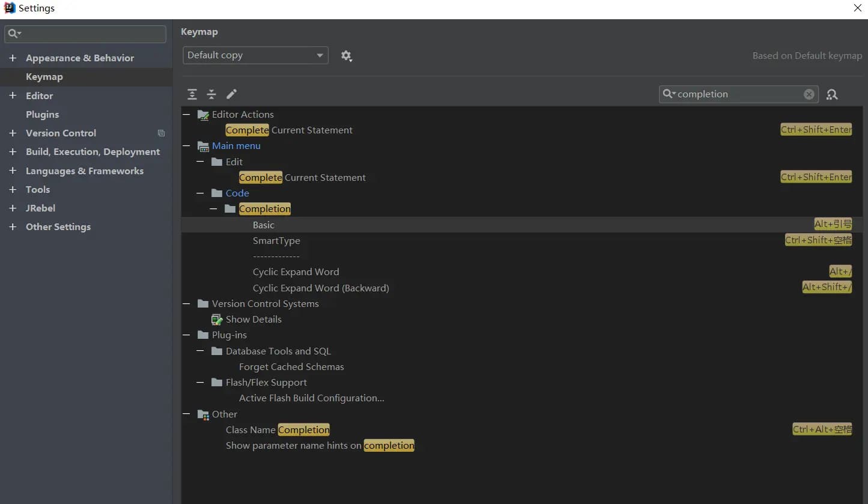Expand the JRebel settings node
868x504 pixels.
pos(13,208)
